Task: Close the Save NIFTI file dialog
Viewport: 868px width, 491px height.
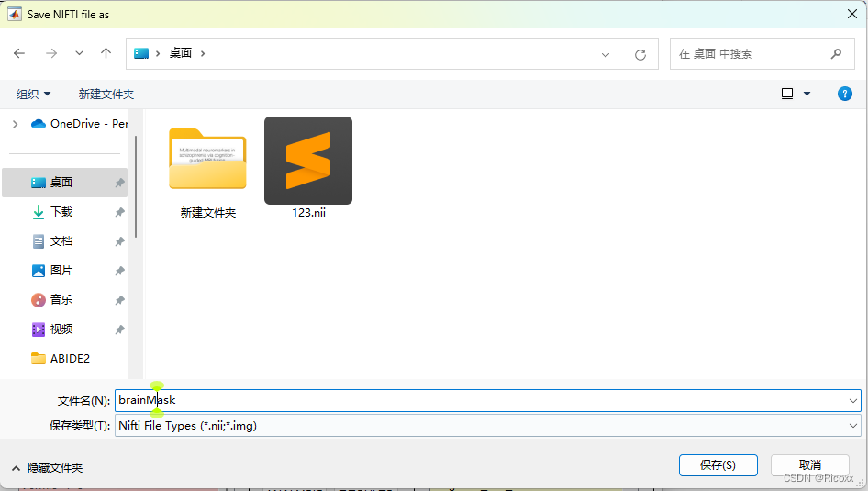Action: (x=852, y=15)
